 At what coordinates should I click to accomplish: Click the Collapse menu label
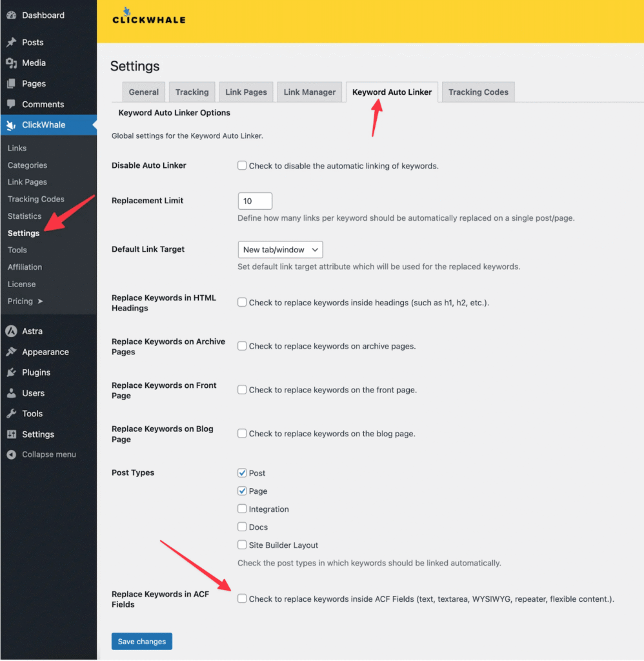coord(49,454)
